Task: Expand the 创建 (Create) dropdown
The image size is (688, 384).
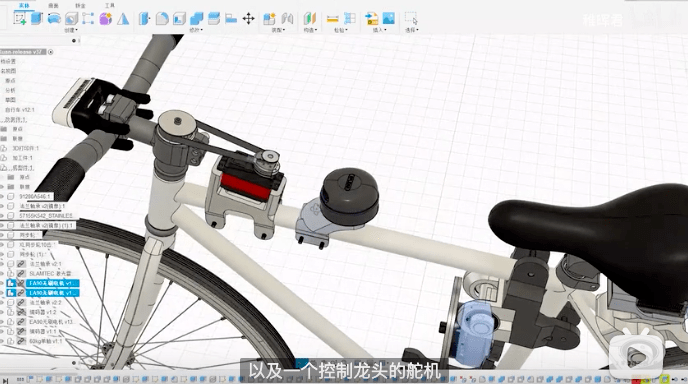Action: (x=71, y=30)
